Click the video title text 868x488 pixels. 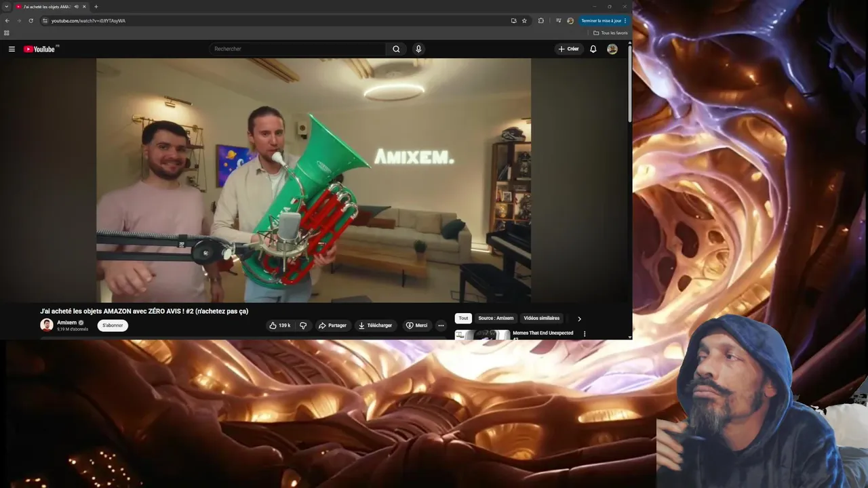(144, 311)
